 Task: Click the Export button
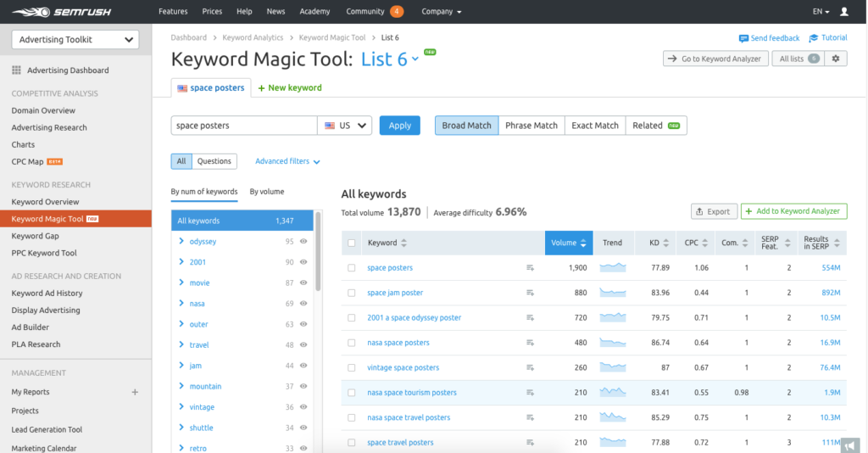(714, 211)
